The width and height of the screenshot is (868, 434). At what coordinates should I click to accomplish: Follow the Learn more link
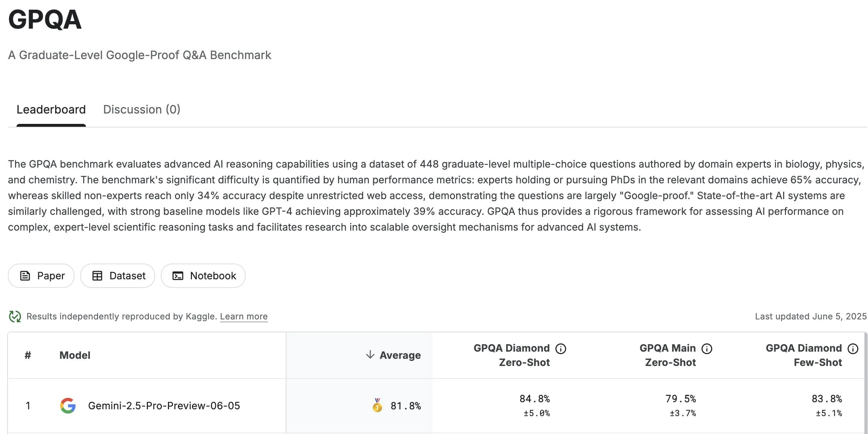tap(244, 316)
